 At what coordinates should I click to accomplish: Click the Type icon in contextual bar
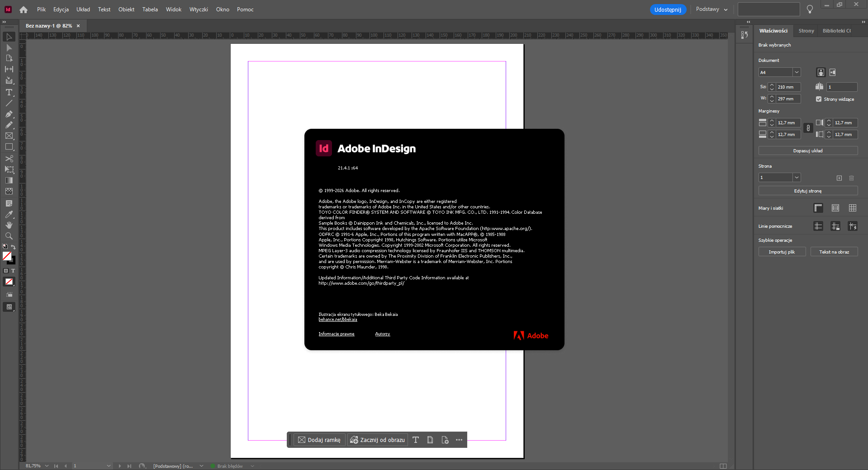[416, 440]
